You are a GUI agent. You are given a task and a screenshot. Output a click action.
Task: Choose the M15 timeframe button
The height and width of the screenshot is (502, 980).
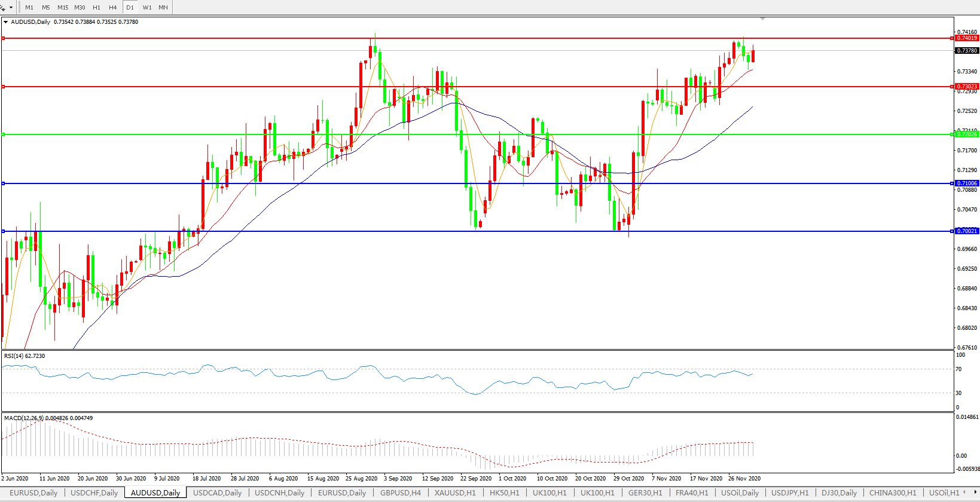(63, 7)
